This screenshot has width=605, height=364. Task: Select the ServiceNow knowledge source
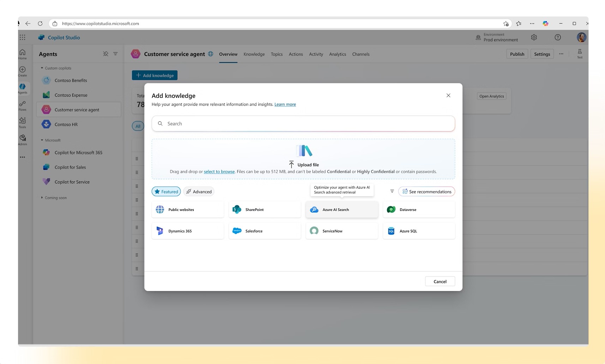point(342,231)
